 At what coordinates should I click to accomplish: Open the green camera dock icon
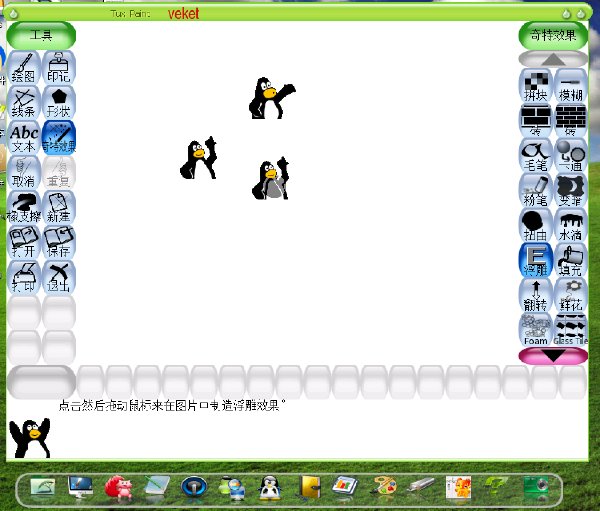(x=537, y=486)
